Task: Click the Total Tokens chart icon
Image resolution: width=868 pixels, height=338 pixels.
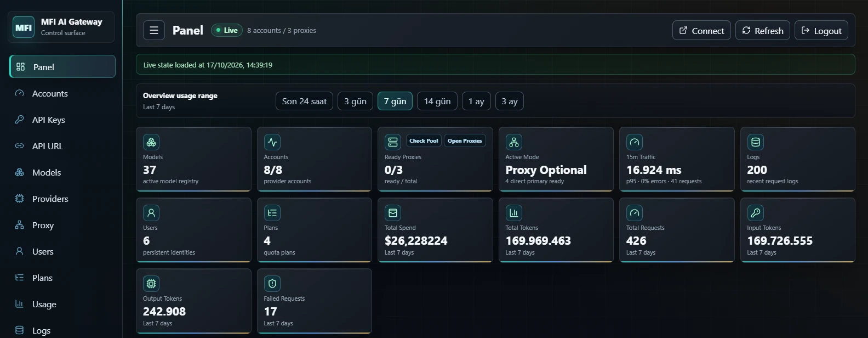Action: pyautogui.click(x=514, y=213)
